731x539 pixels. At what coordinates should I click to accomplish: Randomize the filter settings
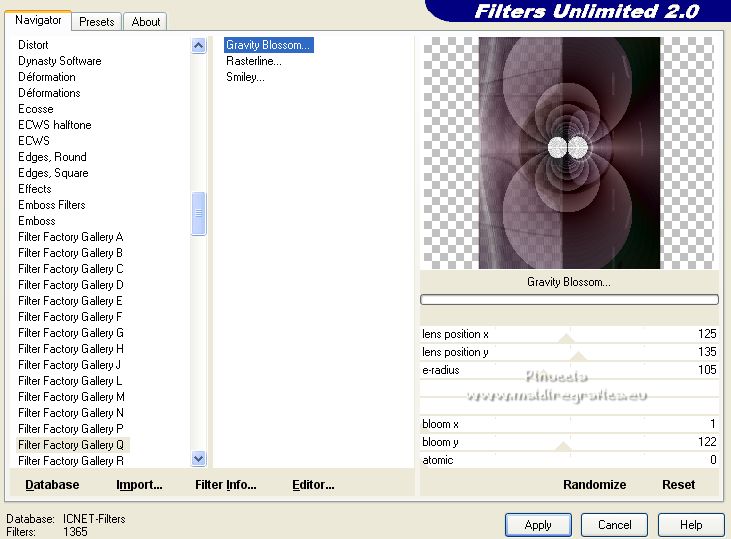tap(594, 485)
